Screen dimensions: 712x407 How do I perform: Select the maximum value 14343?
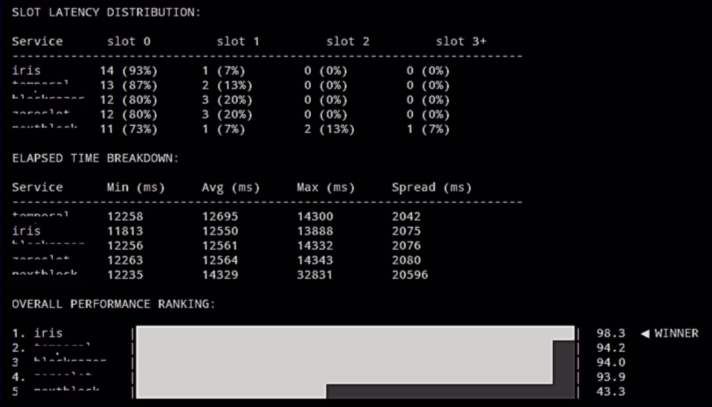point(315,260)
